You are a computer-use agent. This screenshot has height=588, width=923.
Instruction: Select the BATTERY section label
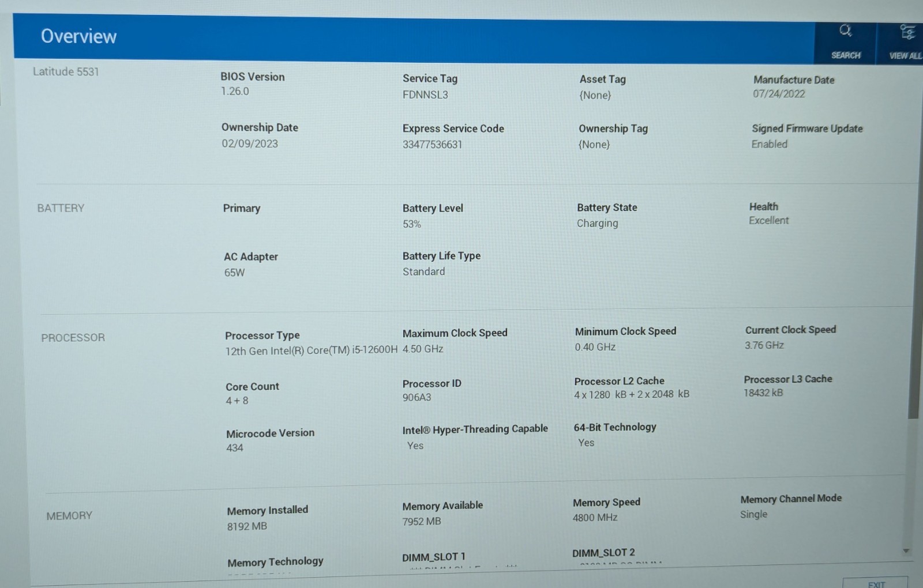(61, 208)
